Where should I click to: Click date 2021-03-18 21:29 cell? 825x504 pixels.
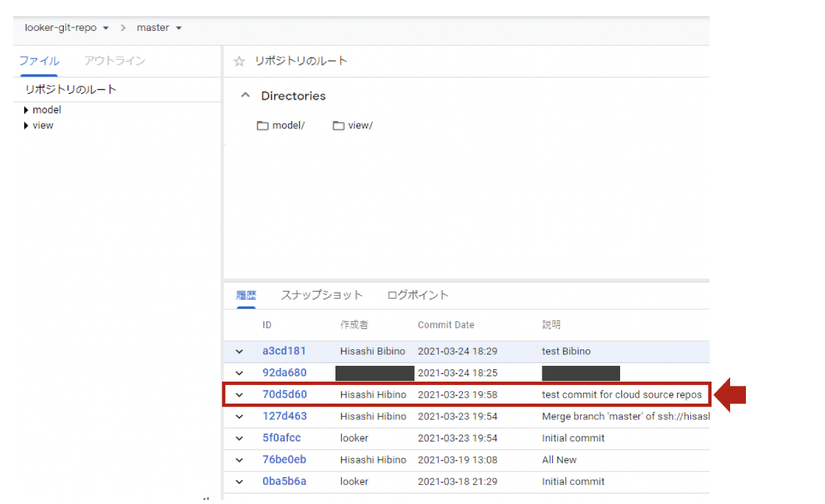click(457, 481)
